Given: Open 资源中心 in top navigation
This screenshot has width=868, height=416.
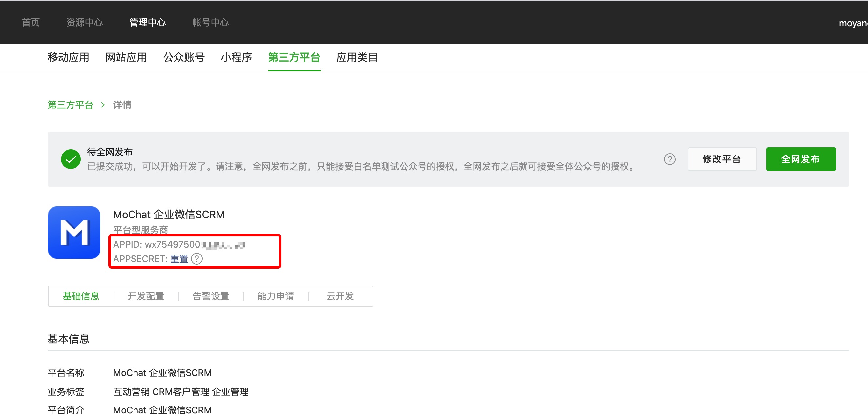Looking at the screenshot, I should pos(84,23).
